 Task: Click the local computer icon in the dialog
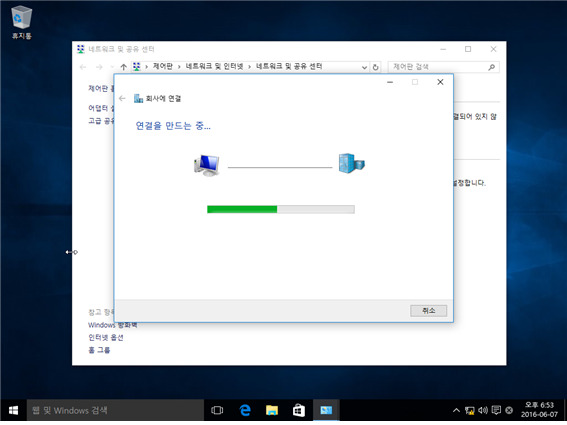pos(207,165)
